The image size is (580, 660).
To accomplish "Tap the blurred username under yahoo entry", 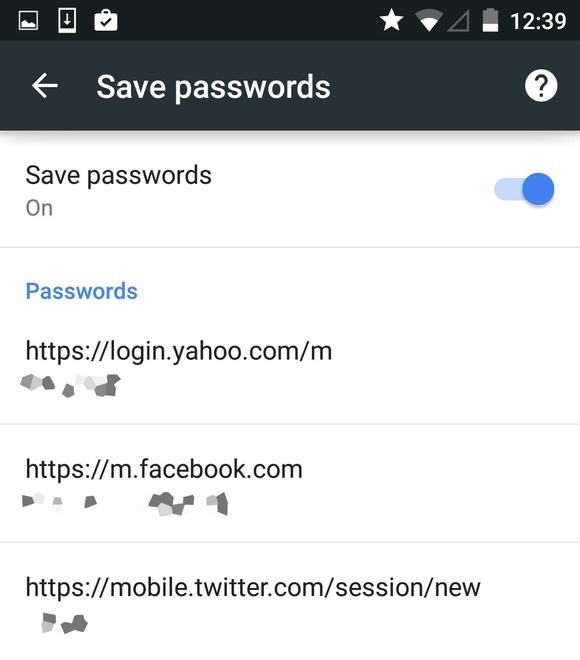I will (x=70, y=385).
